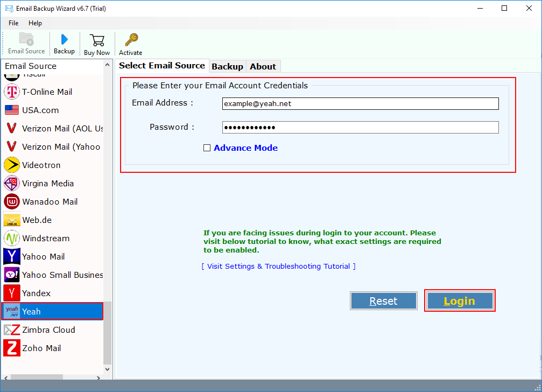The width and height of the screenshot is (542, 392).
Task: Select Zimbra Cloud label in list
Action: 48,330
